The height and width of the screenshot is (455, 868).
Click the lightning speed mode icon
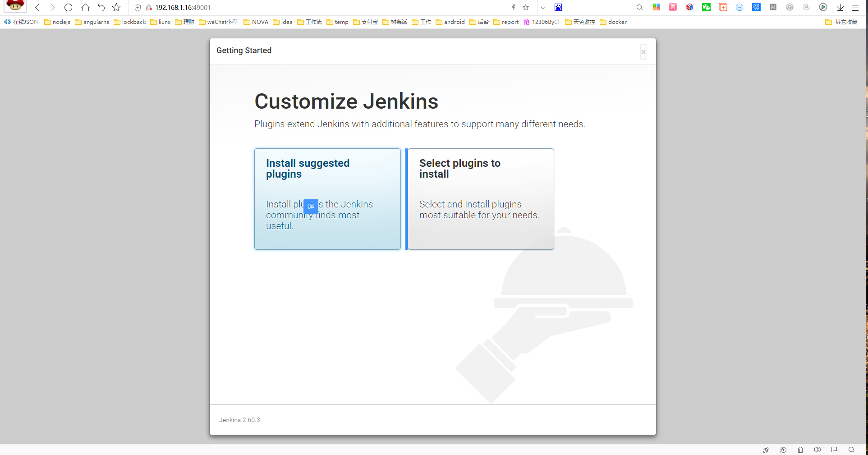513,7
